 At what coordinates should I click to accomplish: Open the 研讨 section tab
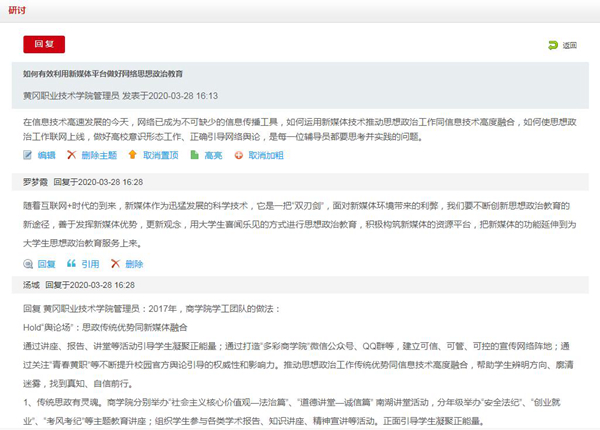pos(17,8)
